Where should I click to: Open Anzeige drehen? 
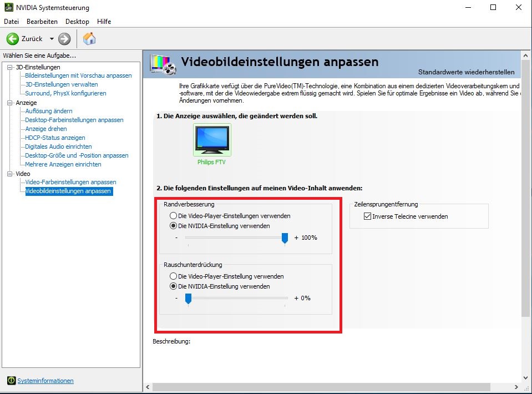click(46, 129)
